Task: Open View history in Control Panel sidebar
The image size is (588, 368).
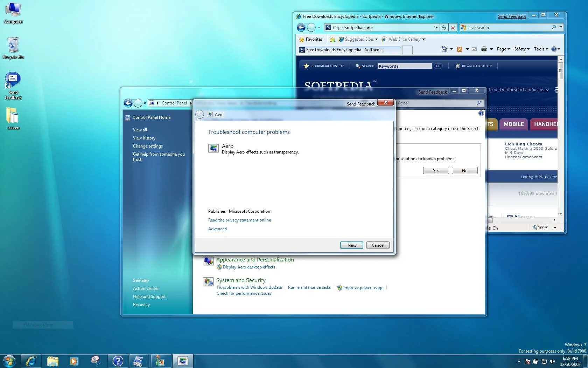Action: click(x=144, y=138)
